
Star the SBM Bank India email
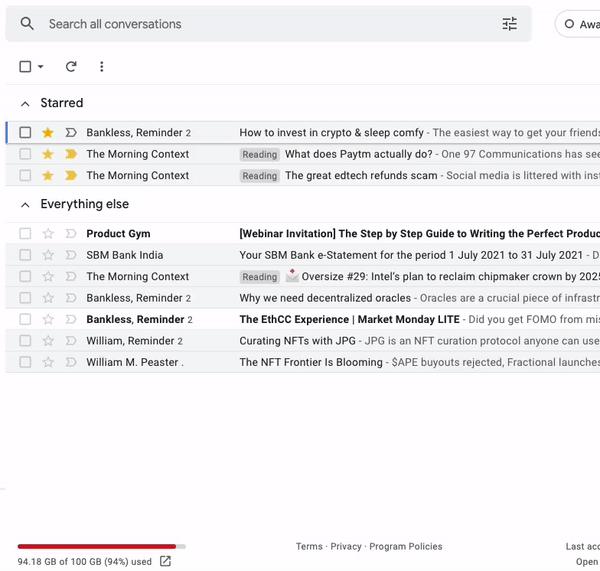click(x=48, y=255)
